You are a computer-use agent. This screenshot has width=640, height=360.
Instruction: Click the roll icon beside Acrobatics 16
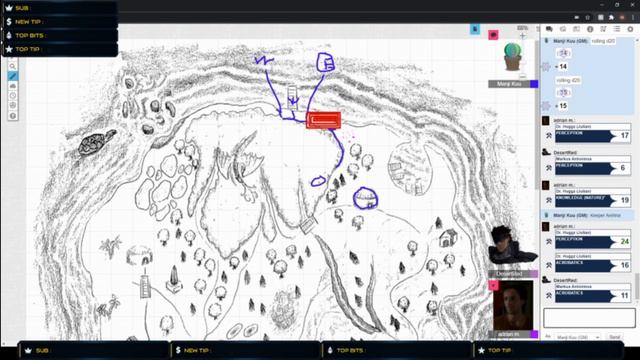pyautogui.click(x=549, y=265)
